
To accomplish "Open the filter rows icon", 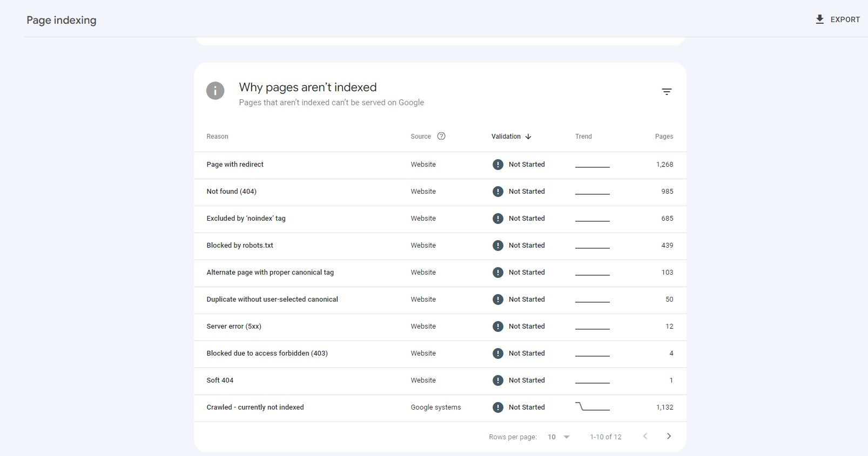I will 667,92.
